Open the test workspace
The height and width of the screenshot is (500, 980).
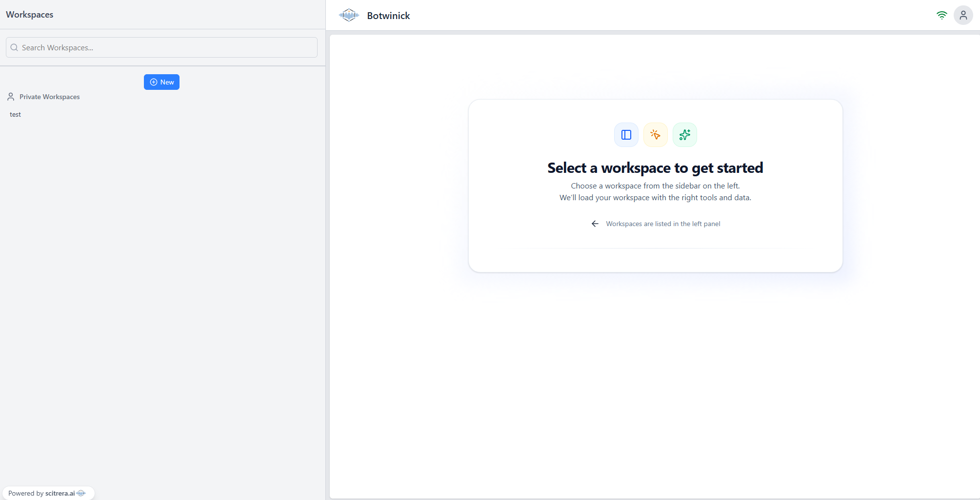pyautogui.click(x=16, y=114)
